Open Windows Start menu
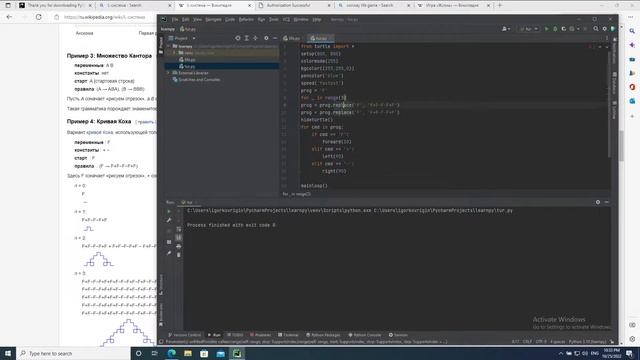This screenshot has height=360, width=640. [8, 353]
